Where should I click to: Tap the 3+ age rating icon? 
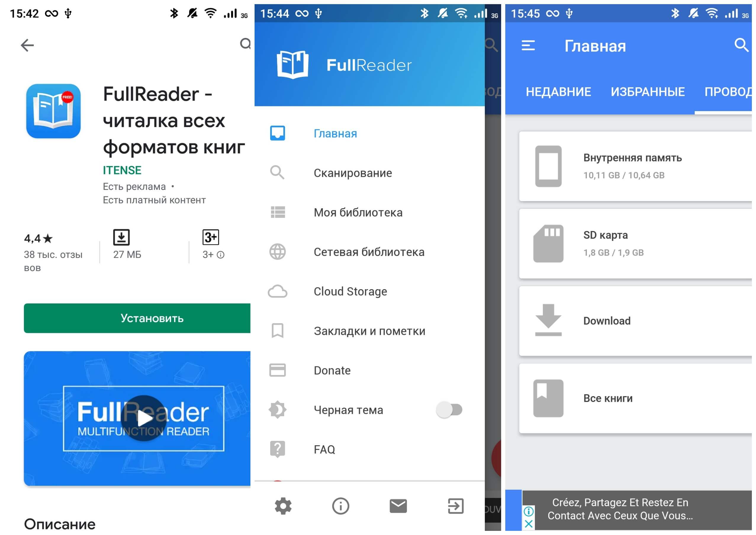point(211,237)
